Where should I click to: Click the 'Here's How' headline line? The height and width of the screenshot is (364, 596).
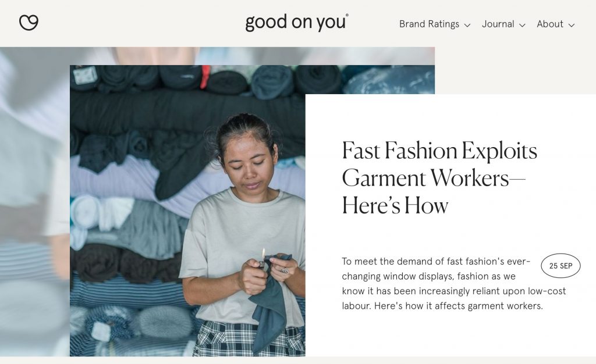click(395, 206)
